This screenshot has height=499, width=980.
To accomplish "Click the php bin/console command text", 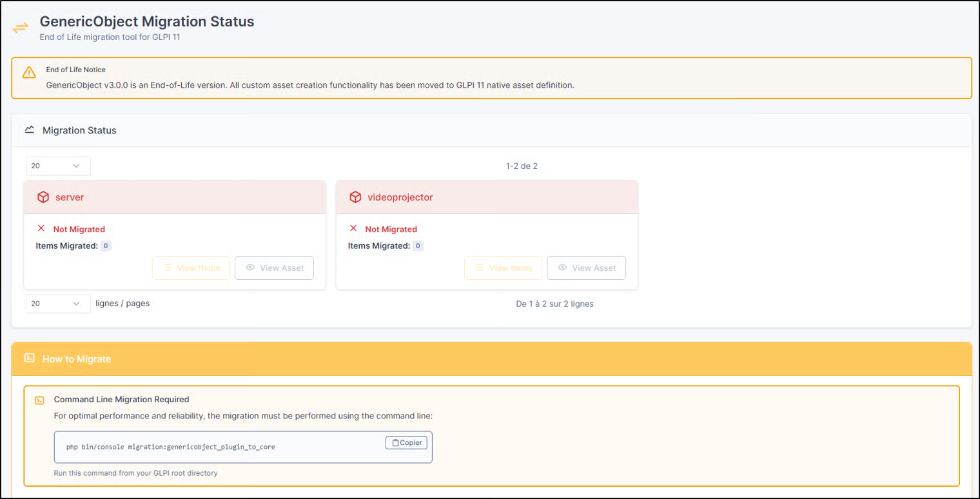I will (171, 447).
